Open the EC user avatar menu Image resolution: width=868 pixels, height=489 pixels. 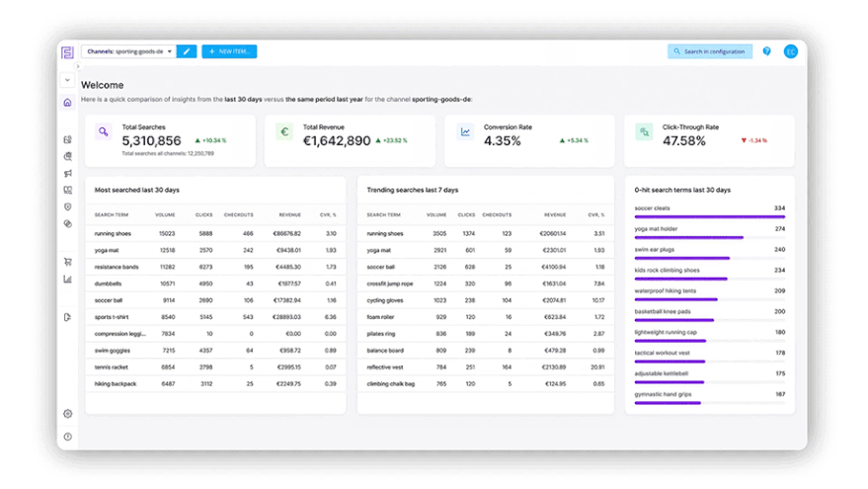coord(791,51)
